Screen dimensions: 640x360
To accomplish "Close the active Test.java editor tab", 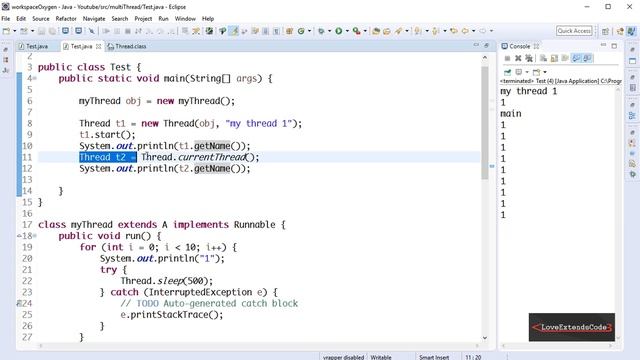I will [x=98, y=47].
